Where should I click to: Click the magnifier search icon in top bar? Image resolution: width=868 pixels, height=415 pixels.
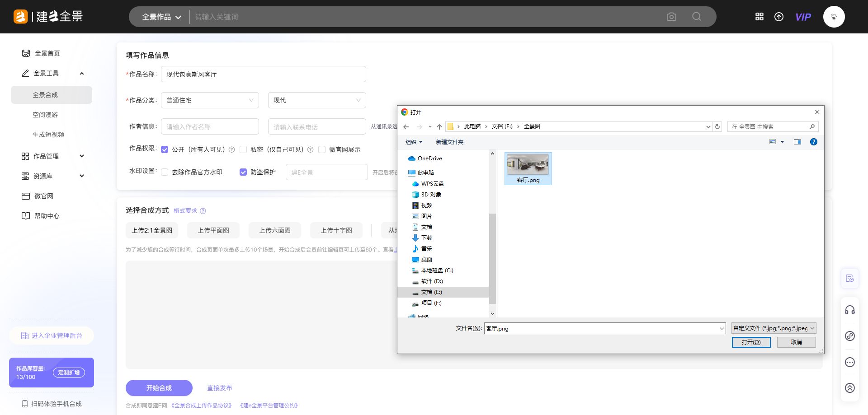pos(697,17)
